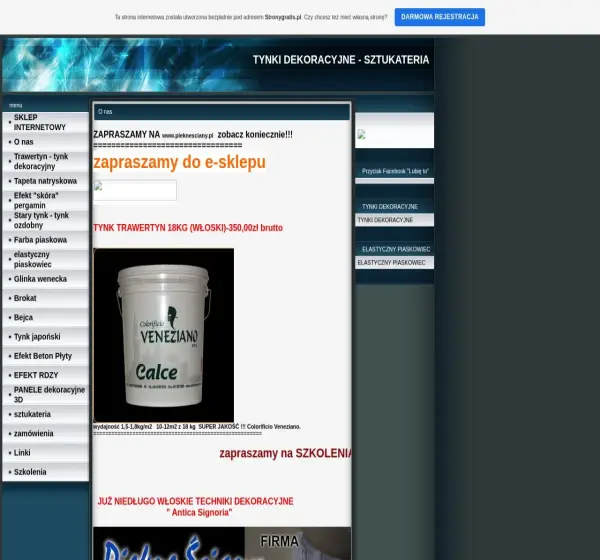This screenshot has width=600, height=560.
Task: Open ELASTYCZNY PIASKOWIEC sidebar link
Action: (x=391, y=263)
